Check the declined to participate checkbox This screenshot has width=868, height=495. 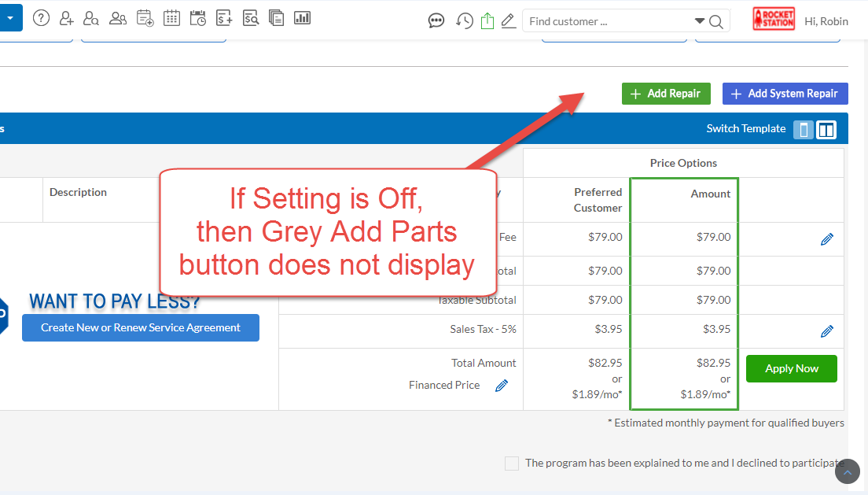pos(512,464)
